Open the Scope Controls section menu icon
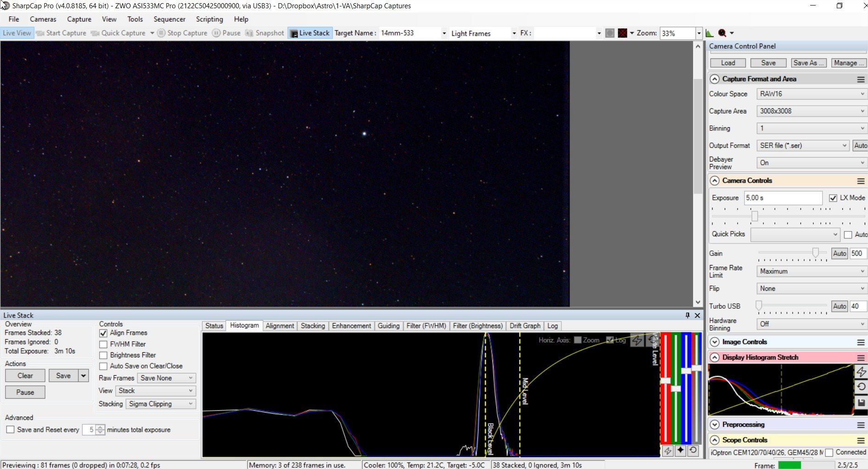The image size is (868, 469). click(x=861, y=441)
